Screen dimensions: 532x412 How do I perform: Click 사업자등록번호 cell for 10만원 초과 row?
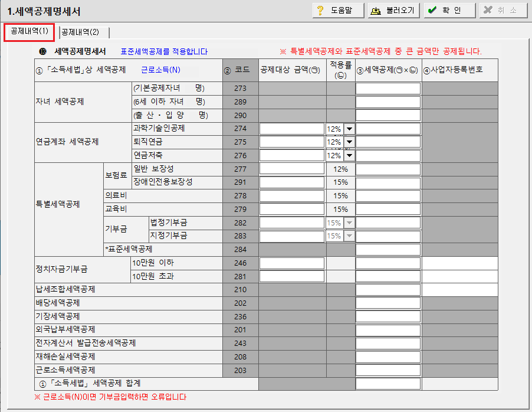(x=460, y=276)
